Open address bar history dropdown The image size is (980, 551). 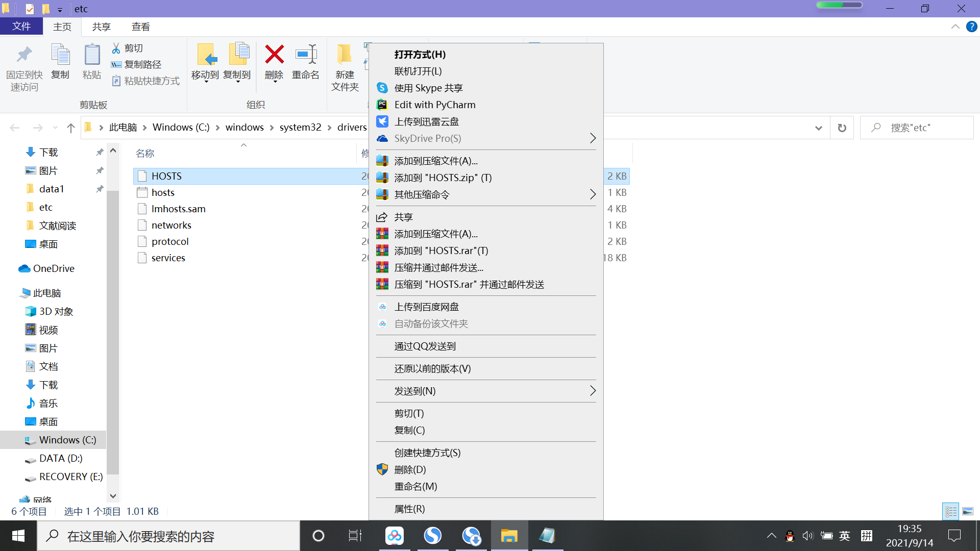818,128
